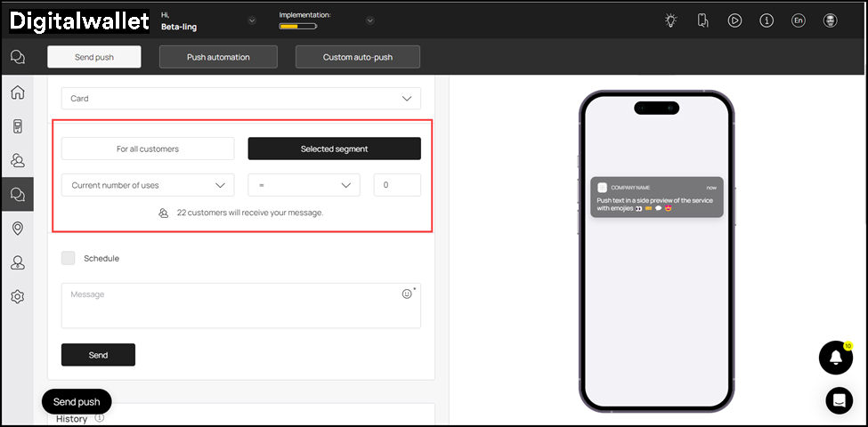The image size is (868, 427).
Task: Choose the Selected segment option
Action: [x=334, y=149]
